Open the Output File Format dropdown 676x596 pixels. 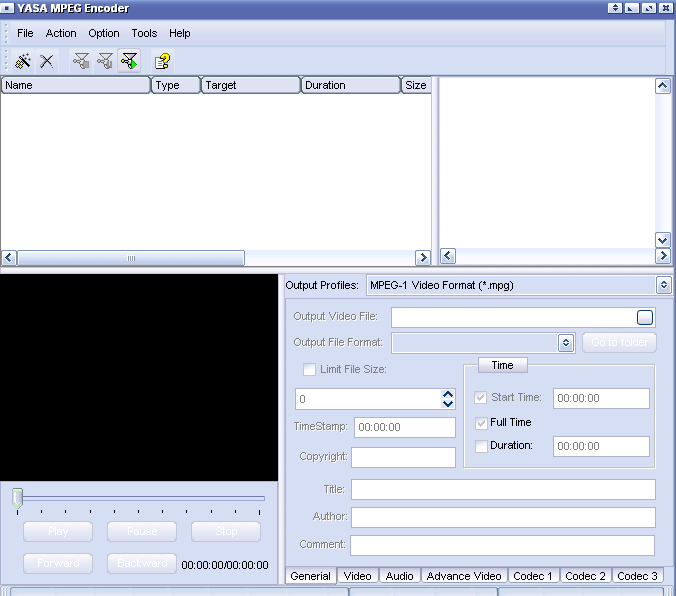566,343
